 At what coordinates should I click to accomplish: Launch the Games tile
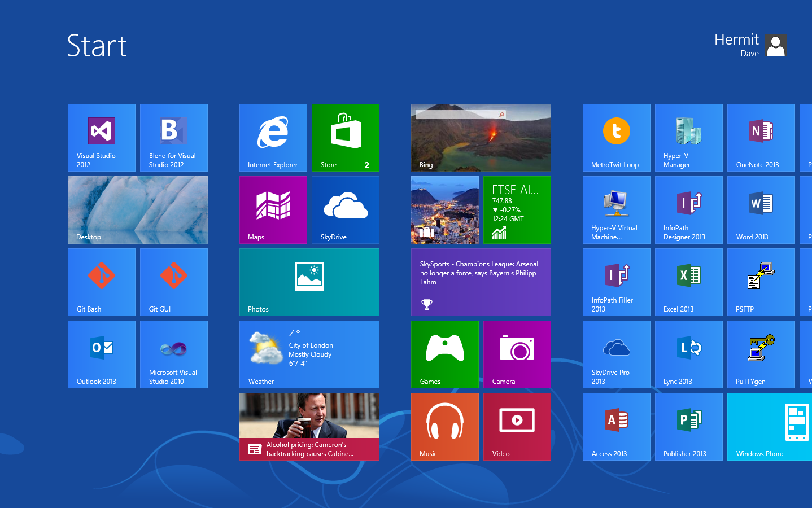(x=445, y=354)
